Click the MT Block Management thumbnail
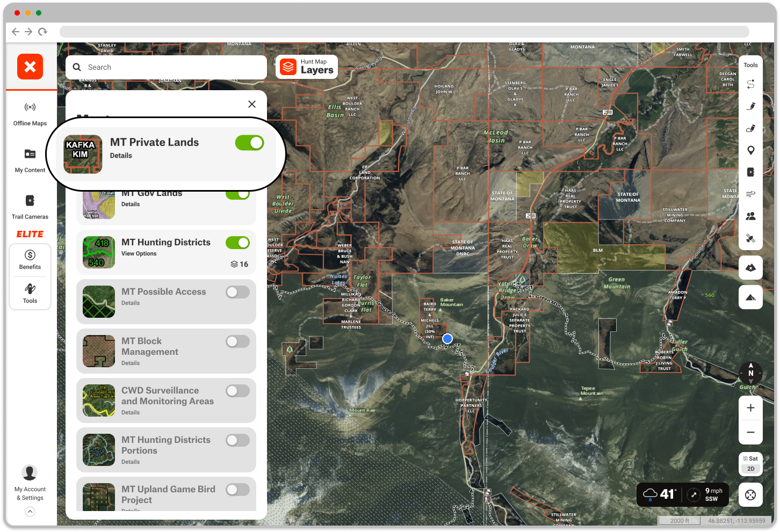 [99, 351]
